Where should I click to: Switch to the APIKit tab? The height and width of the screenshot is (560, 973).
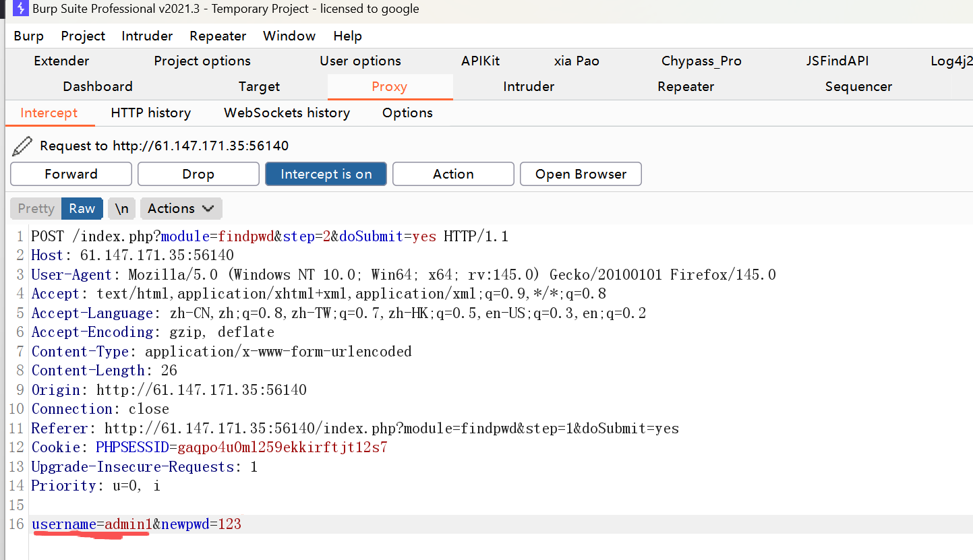point(481,61)
